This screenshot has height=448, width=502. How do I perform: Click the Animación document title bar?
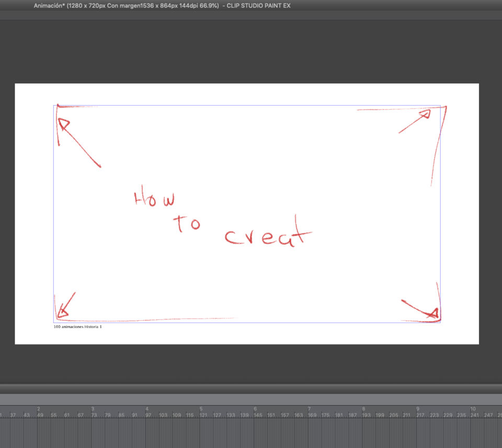pyautogui.click(x=162, y=6)
